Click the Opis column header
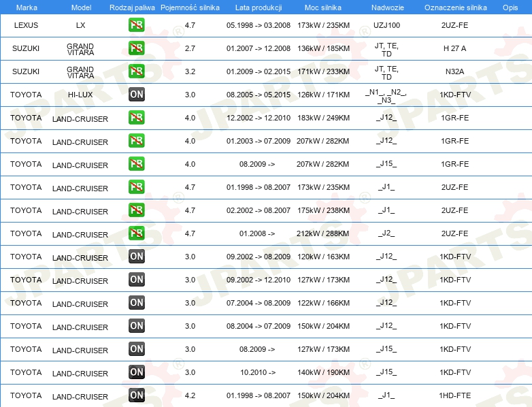Image resolution: width=532 pixels, height=407 pixels. [x=510, y=7]
